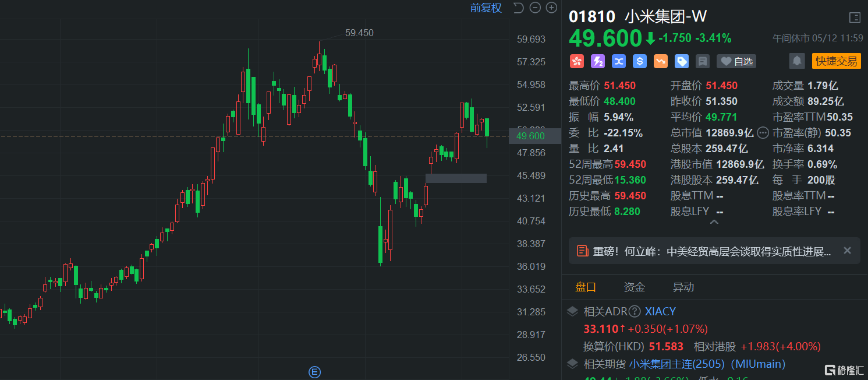The height and width of the screenshot is (380, 868).
Task: Click the blue dollar sign icon
Action: pos(640,61)
